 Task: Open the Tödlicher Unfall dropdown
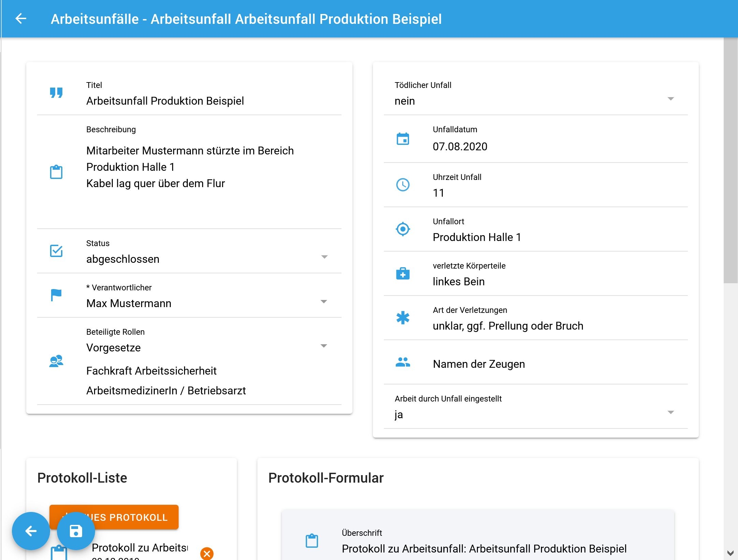coord(671,99)
